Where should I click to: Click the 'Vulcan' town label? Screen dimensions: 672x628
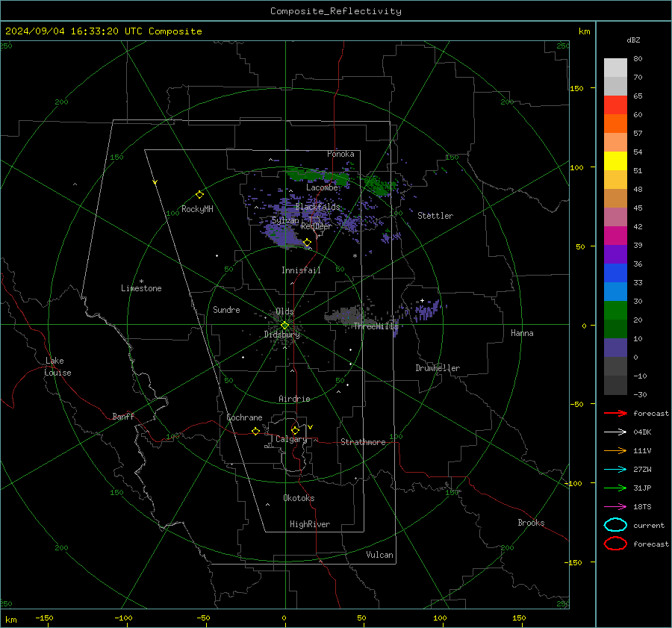379,555
